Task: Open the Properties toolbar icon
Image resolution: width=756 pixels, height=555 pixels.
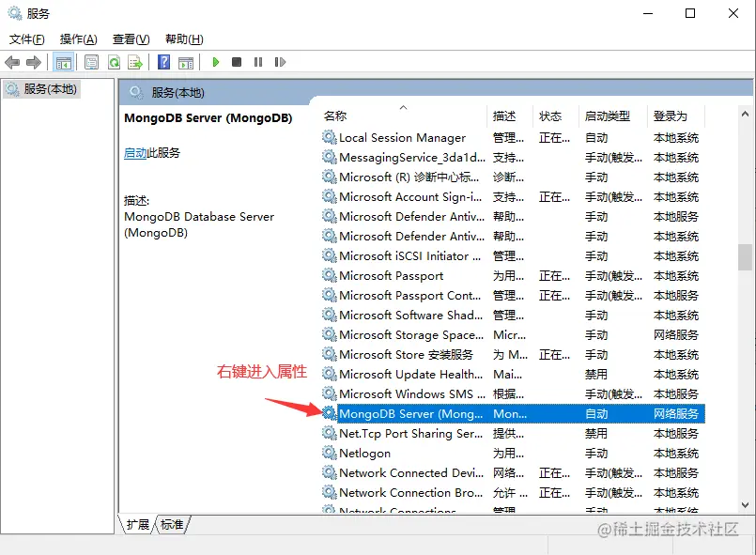Action: (x=92, y=62)
